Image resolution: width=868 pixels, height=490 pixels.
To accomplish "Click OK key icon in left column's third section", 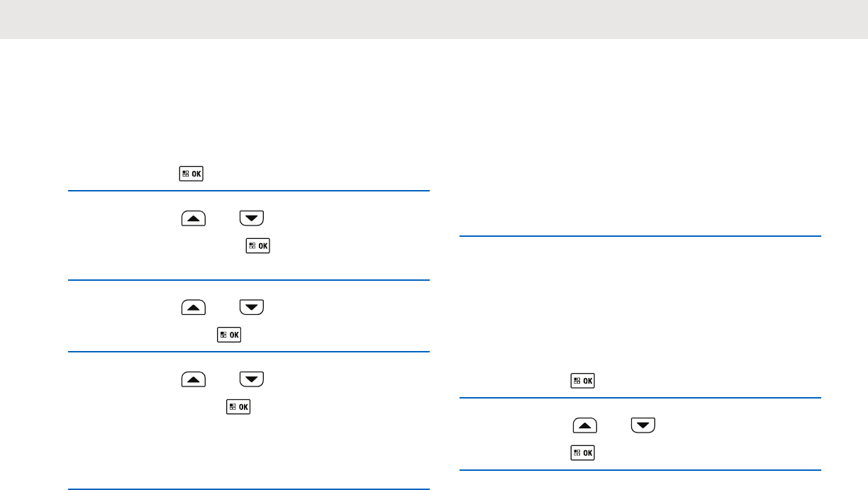I will click(229, 335).
